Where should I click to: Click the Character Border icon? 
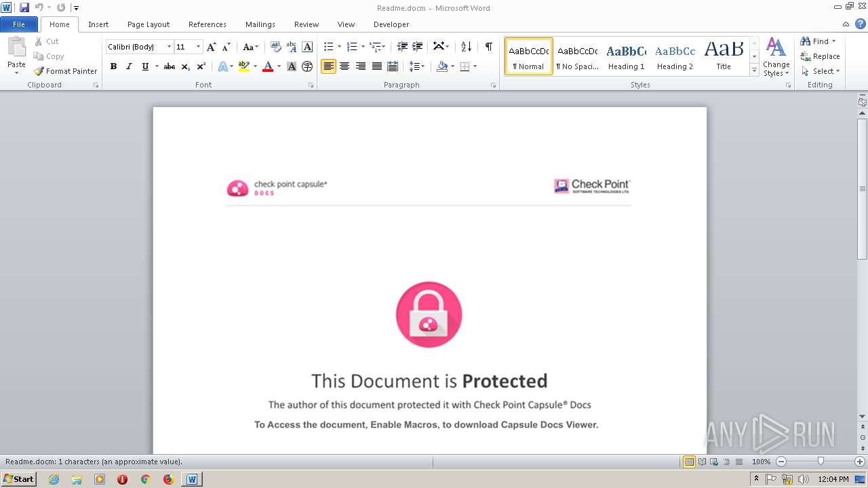pyautogui.click(x=307, y=47)
